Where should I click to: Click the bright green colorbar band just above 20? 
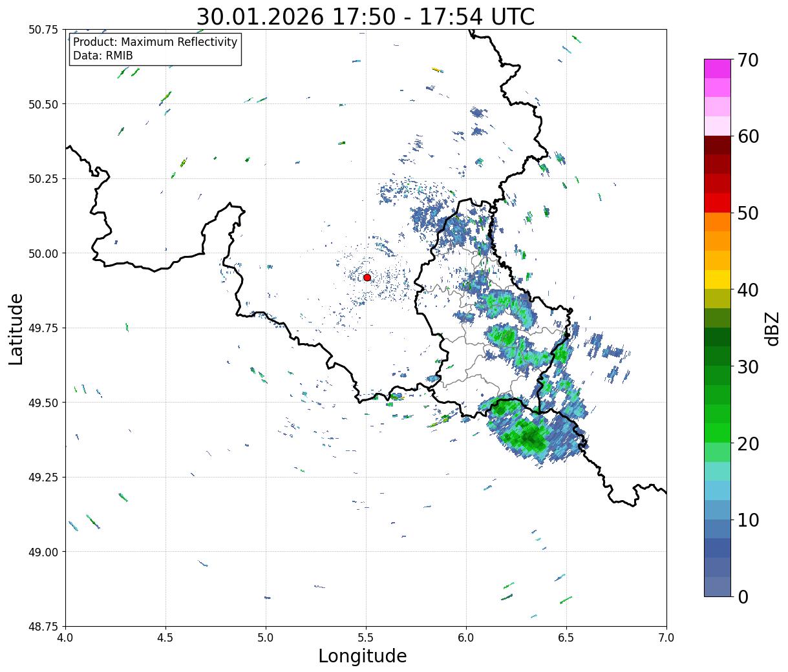pyautogui.click(x=718, y=433)
